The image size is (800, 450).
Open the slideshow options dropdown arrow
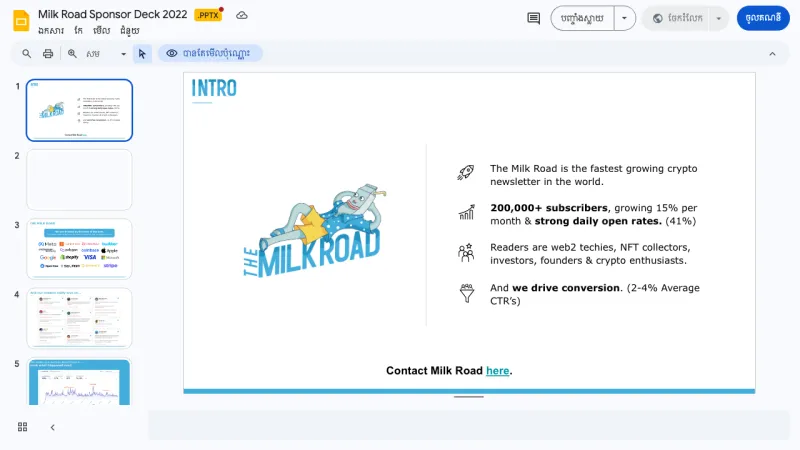[x=624, y=18]
